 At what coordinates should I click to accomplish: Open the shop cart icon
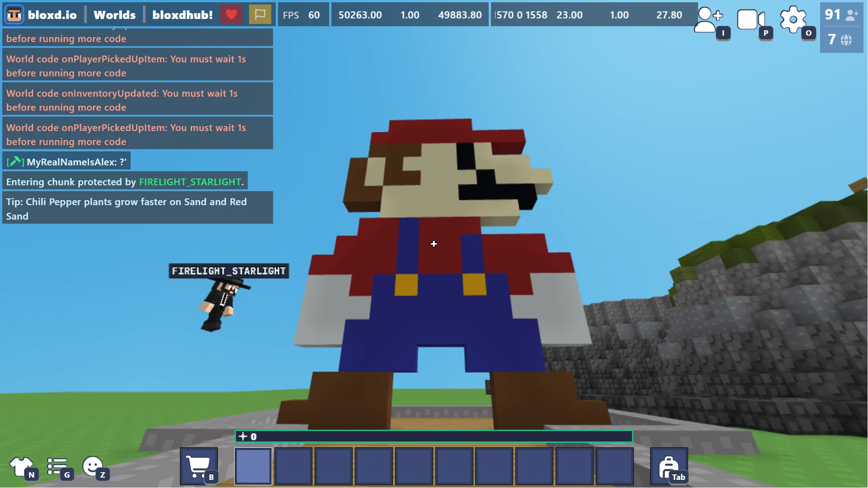(199, 466)
